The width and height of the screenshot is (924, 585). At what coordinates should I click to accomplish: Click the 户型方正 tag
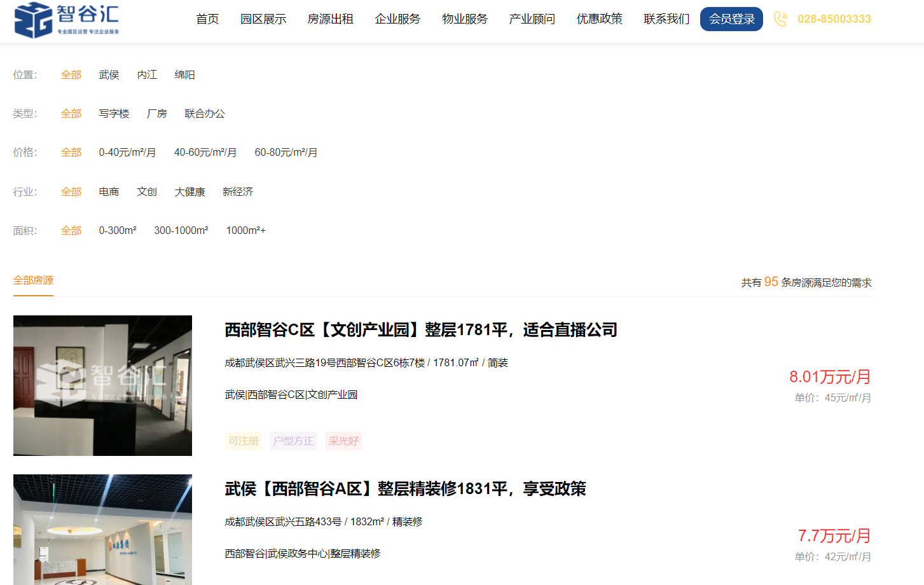pos(293,441)
